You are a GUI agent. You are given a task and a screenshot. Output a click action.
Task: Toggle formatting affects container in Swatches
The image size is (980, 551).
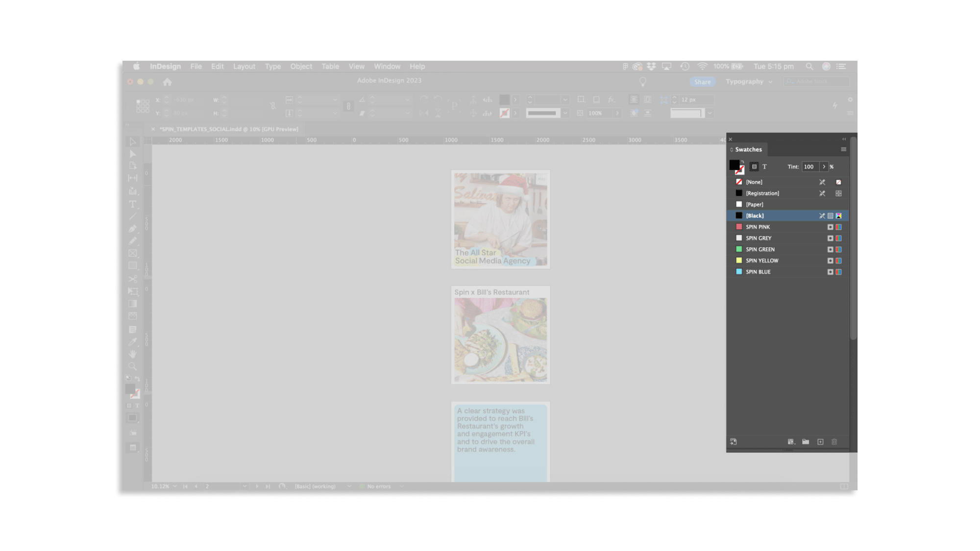point(754,167)
